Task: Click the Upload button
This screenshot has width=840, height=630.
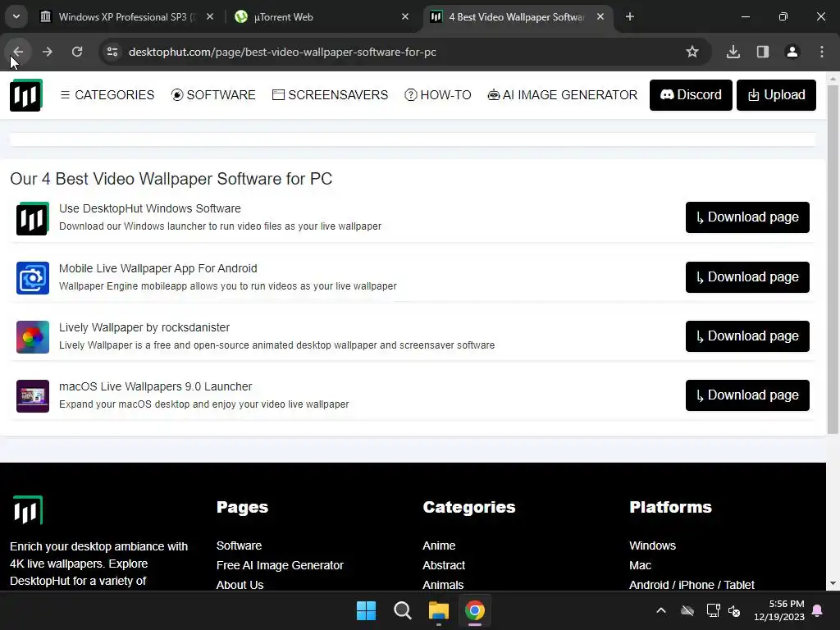Action: point(776,95)
